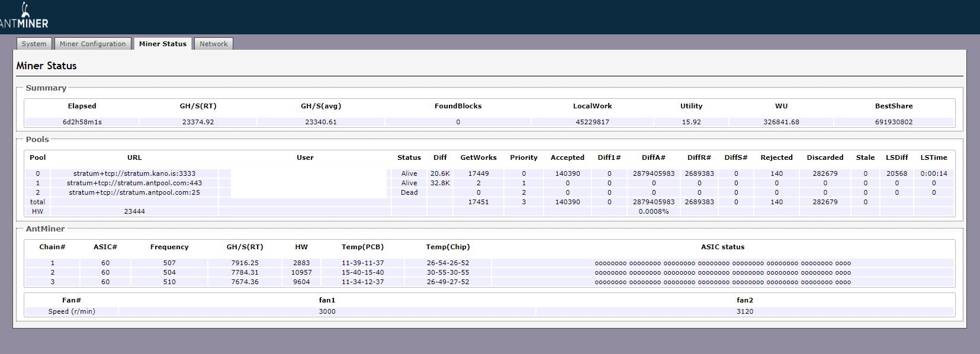
Task: Click chain 3 frequency 510
Action: click(x=169, y=282)
